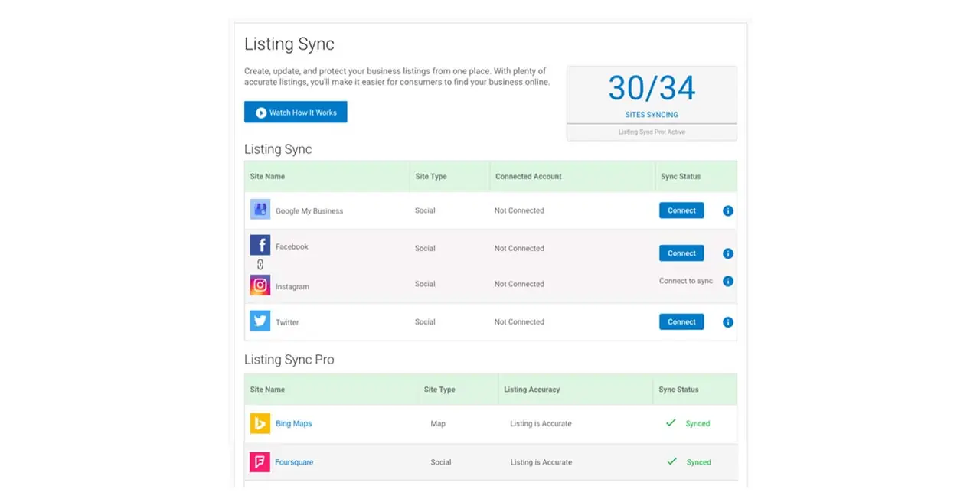Click the Connected Account column header
The height and width of the screenshot is (499, 980).
coord(528,176)
